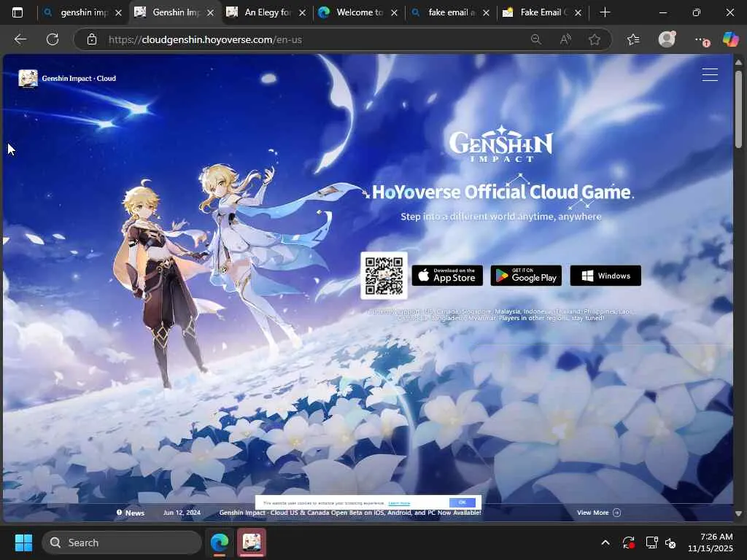Download the Windows client
Image resolution: width=747 pixels, height=560 pixels.
point(605,276)
